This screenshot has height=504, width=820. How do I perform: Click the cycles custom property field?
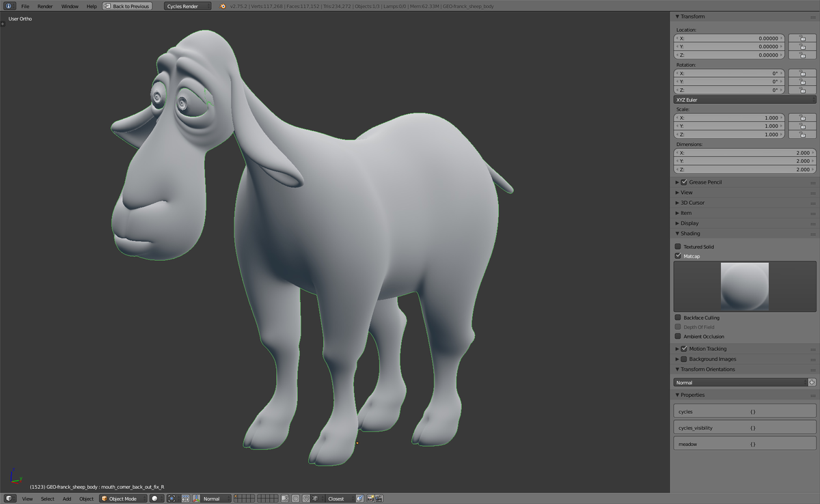(745, 411)
